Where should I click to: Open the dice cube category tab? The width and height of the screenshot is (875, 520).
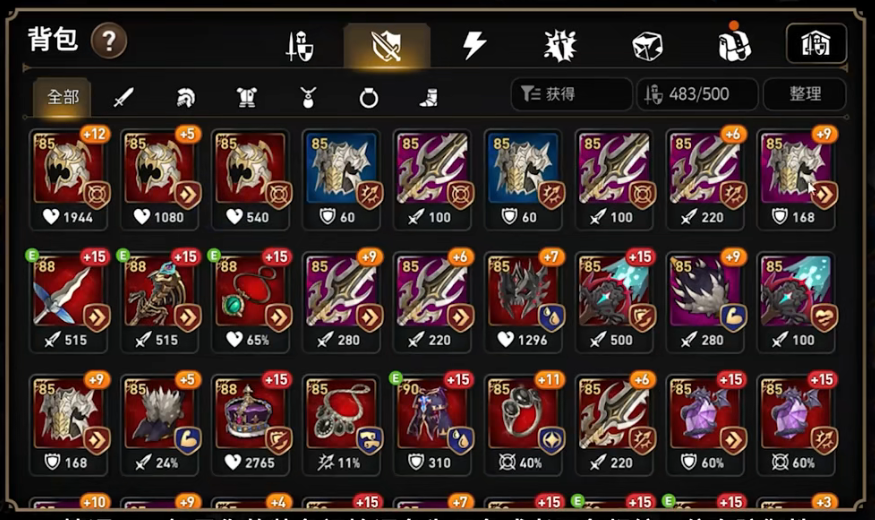(x=647, y=46)
